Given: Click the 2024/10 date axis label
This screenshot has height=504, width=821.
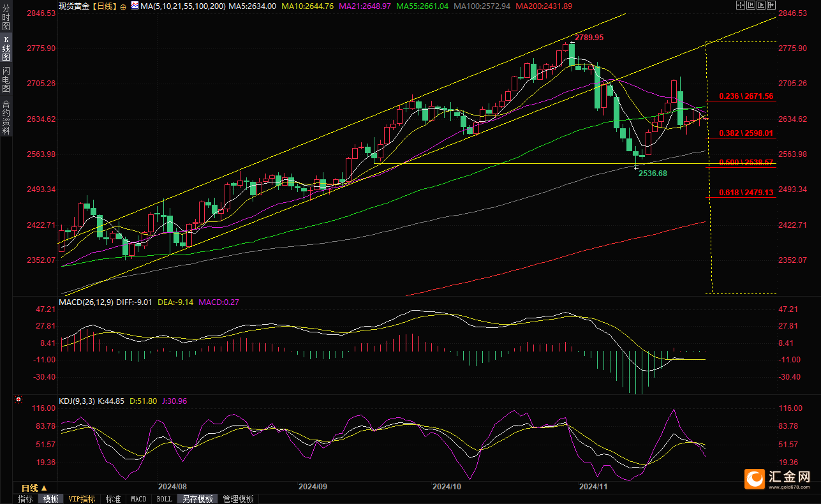Looking at the screenshot, I should coord(447,486).
